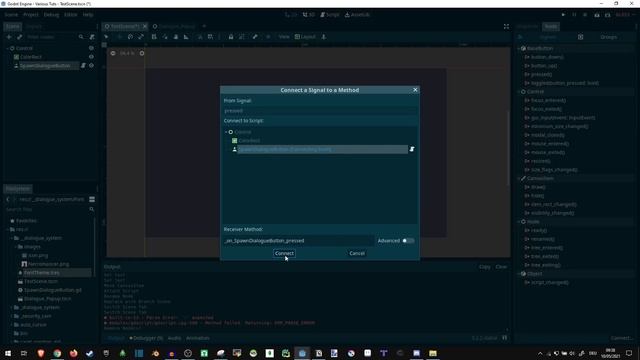Collapse the Control node in the dialog tree
The width and height of the screenshot is (640, 360).
tap(226, 132)
